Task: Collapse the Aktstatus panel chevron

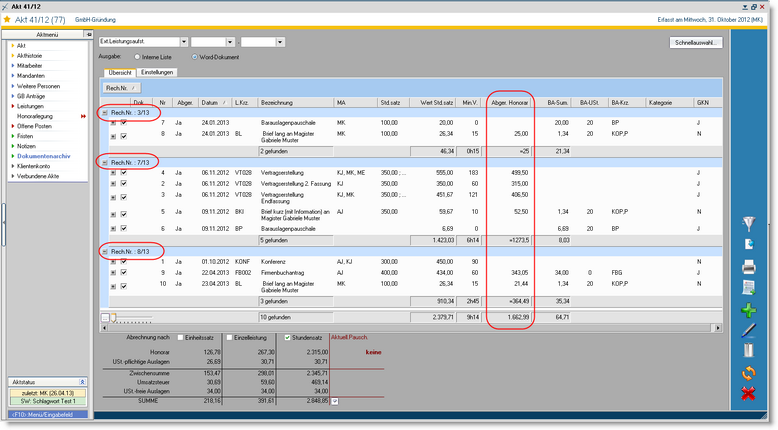Action: coord(82,382)
